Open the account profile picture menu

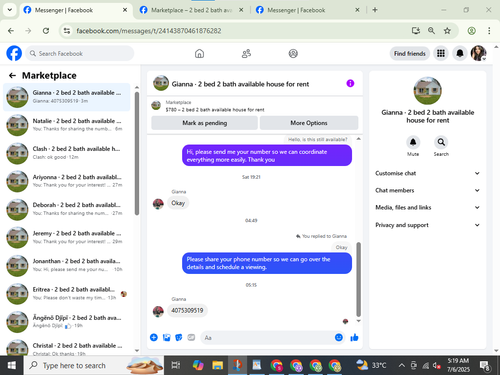(478, 53)
